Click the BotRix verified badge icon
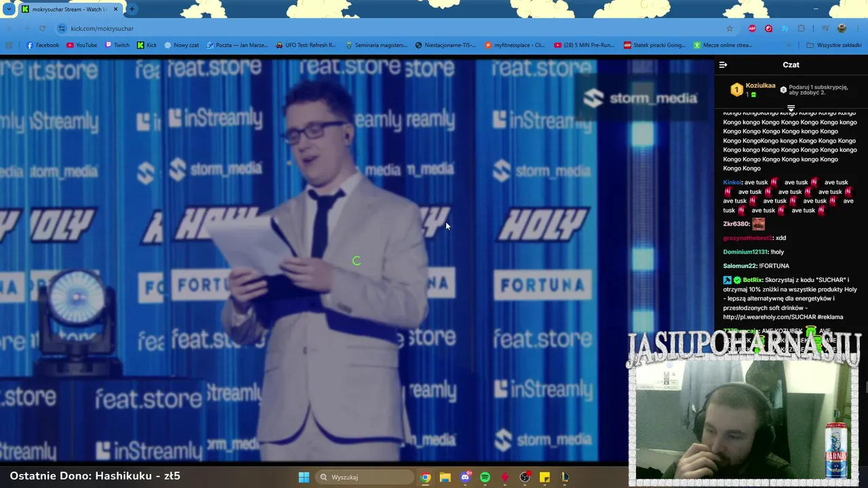 [x=737, y=280]
